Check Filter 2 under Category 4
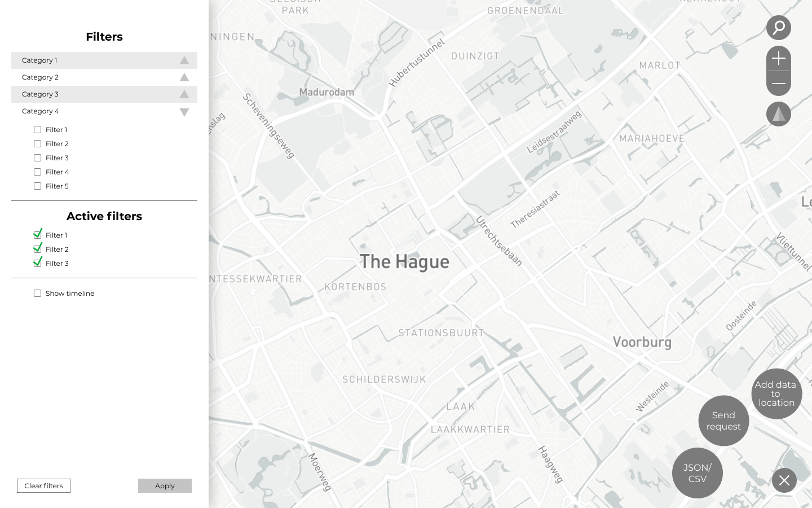The image size is (812, 508). pos(37,144)
